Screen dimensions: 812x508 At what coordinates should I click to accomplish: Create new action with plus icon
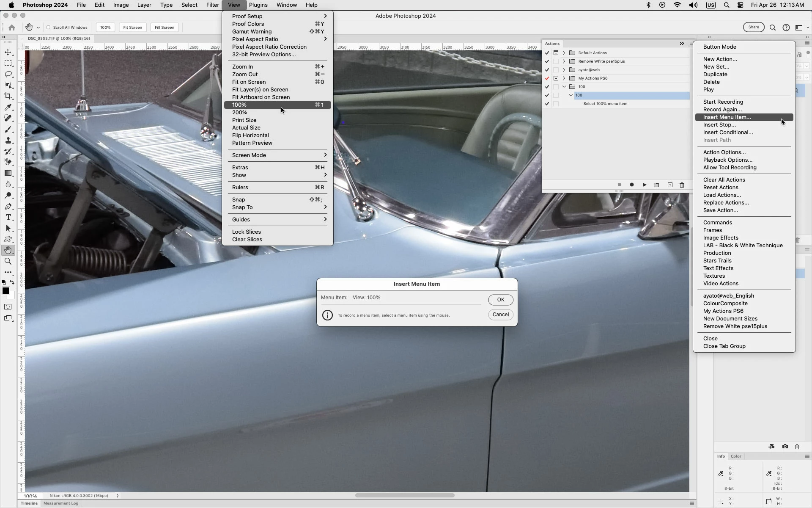(x=670, y=185)
